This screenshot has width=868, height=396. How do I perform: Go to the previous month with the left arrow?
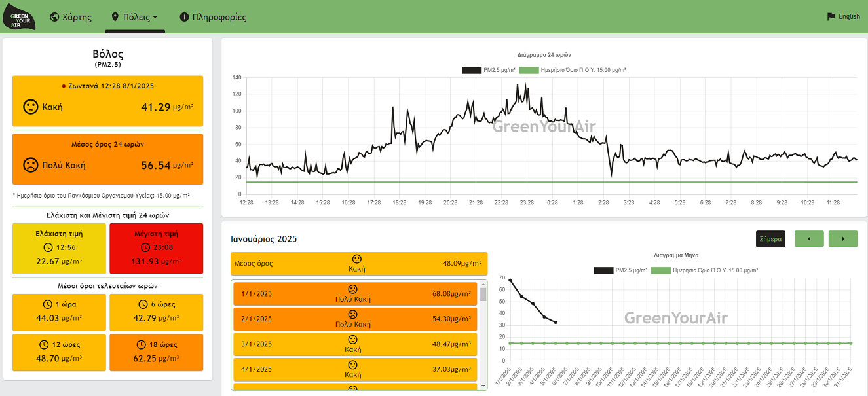coord(809,239)
